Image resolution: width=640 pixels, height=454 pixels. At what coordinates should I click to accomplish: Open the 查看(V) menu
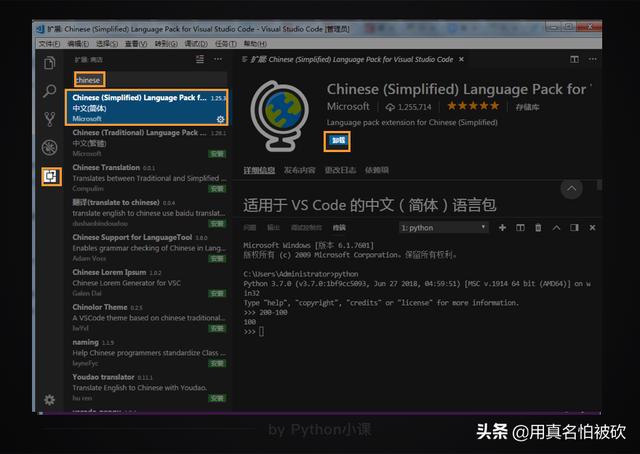click(136, 44)
